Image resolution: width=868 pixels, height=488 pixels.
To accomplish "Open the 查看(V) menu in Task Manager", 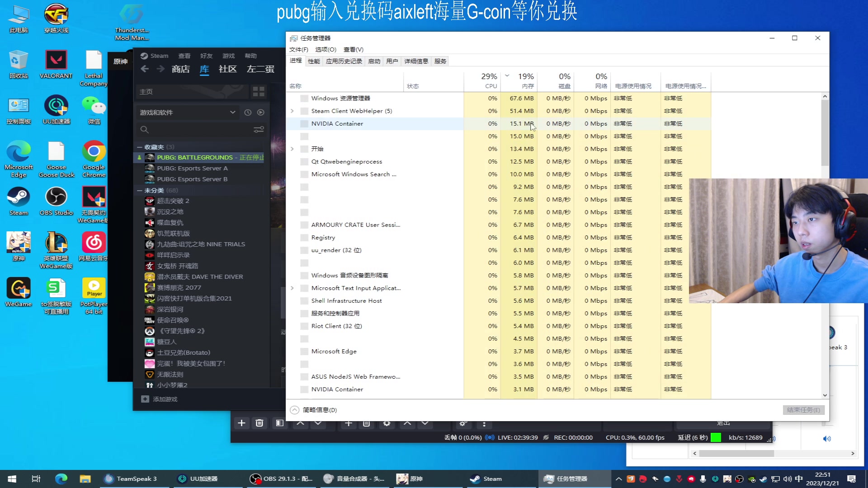I will [354, 50].
